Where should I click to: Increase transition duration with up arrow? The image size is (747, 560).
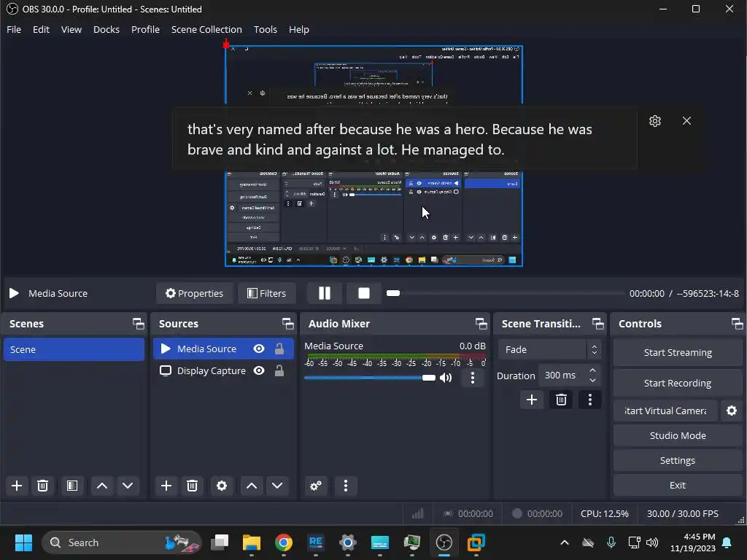click(x=592, y=370)
